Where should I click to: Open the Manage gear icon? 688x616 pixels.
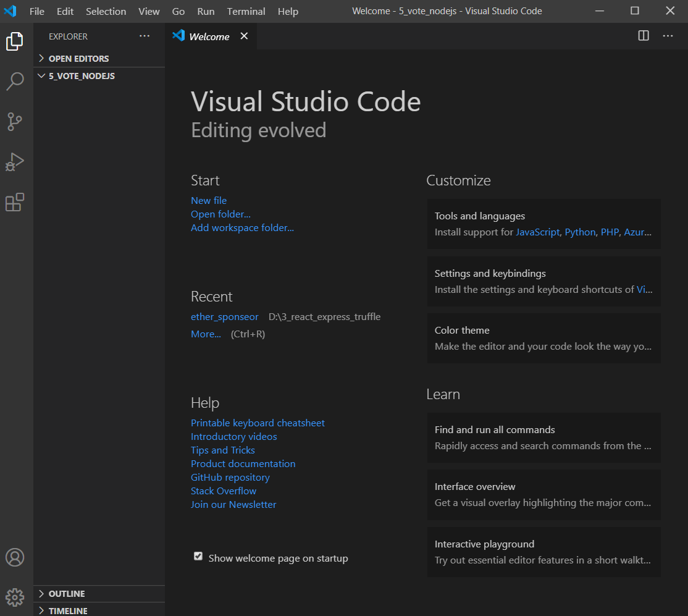[15, 597]
